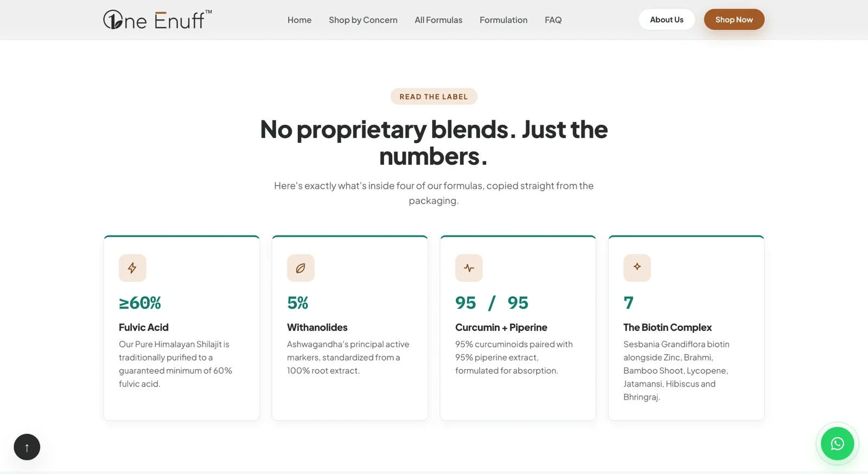Click the pulse icon on Curcumin + Piperine card
Viewport: 868px width, 474px height.
tap(469, 268)
